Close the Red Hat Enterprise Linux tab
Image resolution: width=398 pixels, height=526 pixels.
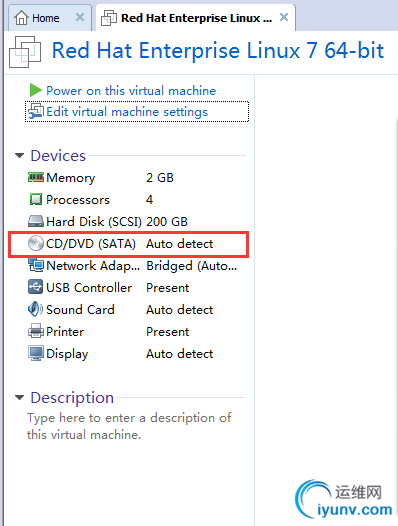click(284, 17)
